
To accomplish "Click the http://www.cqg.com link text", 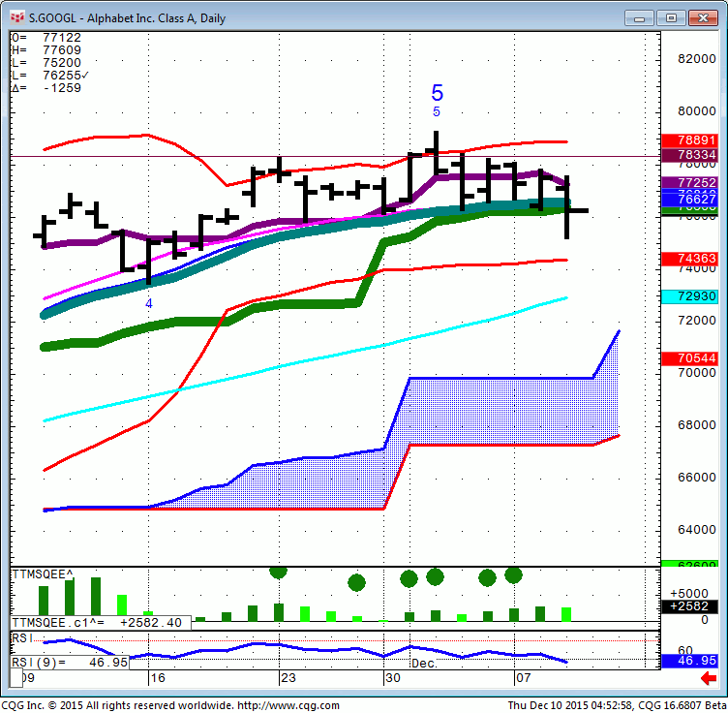I will [288, 705].
